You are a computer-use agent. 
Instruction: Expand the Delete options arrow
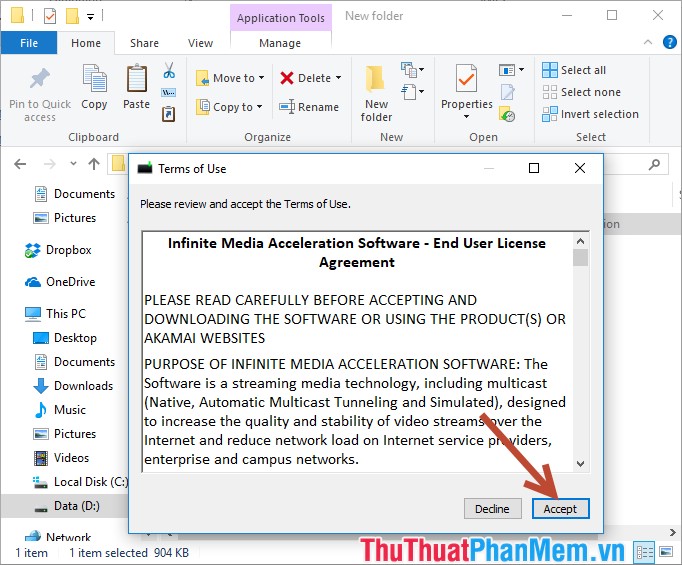click(x=338, y=78)
